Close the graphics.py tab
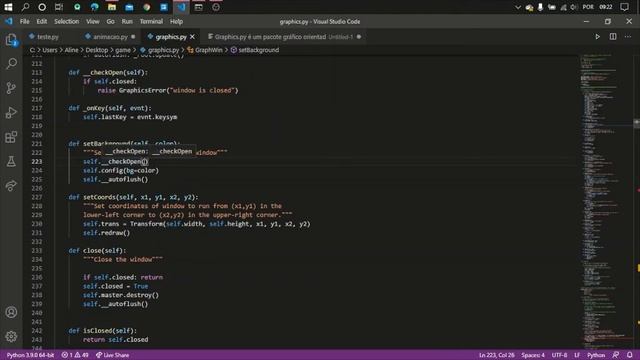640x360 pixels. click(x=192, y=37)
